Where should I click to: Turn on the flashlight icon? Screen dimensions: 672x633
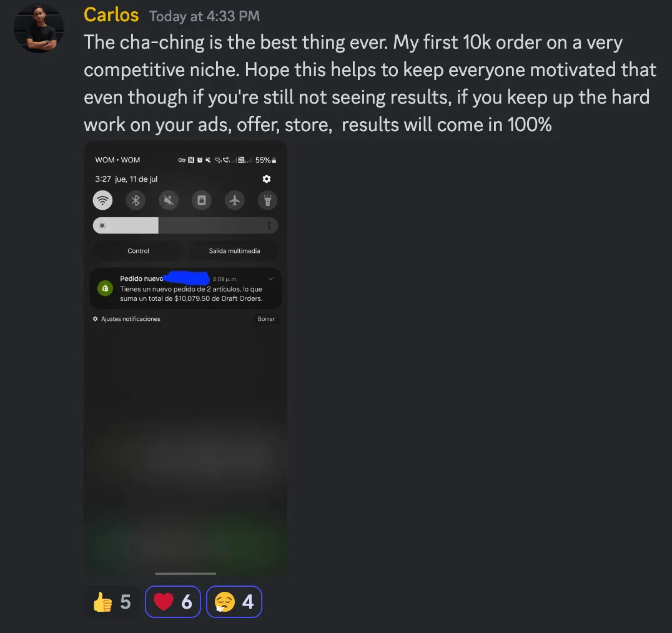pos(267,200)
